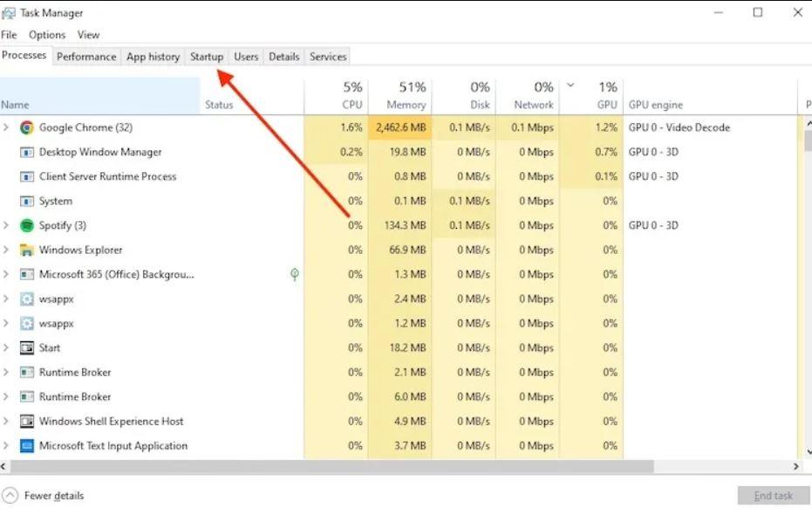This screenshot has height=515, width=812.
Task: Click the GPU engine column header
Action: coord(710,96)
